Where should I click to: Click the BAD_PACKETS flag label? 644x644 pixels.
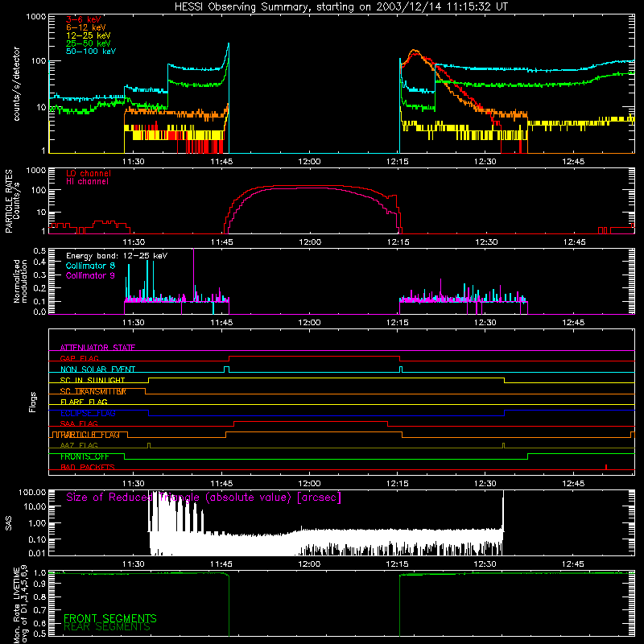(88, 467)
